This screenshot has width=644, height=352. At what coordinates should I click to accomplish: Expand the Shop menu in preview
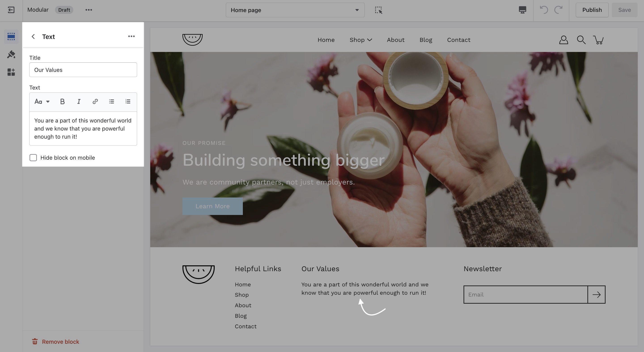(x=361, y=40)
